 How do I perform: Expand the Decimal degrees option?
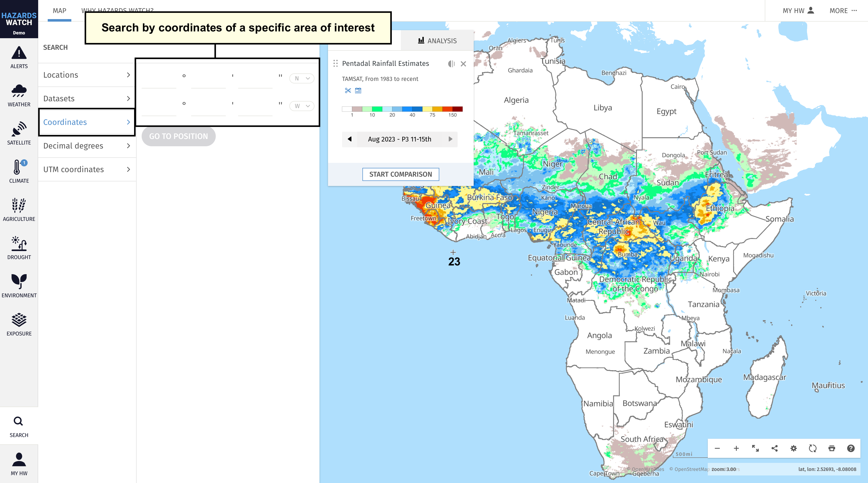click(x=87, y=146)
